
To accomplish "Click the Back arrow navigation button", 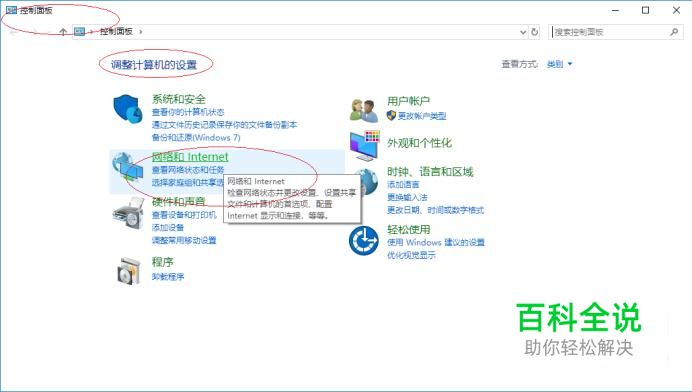I will pyautogui.click(x=13, y=32).
